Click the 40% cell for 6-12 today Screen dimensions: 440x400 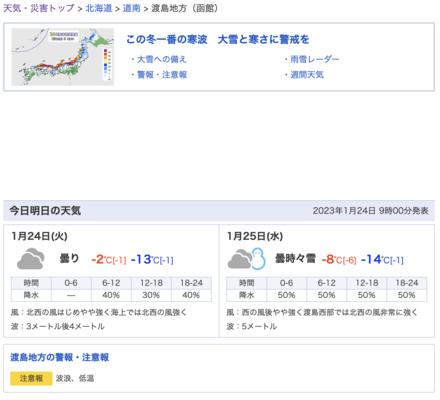pos(111,295)
